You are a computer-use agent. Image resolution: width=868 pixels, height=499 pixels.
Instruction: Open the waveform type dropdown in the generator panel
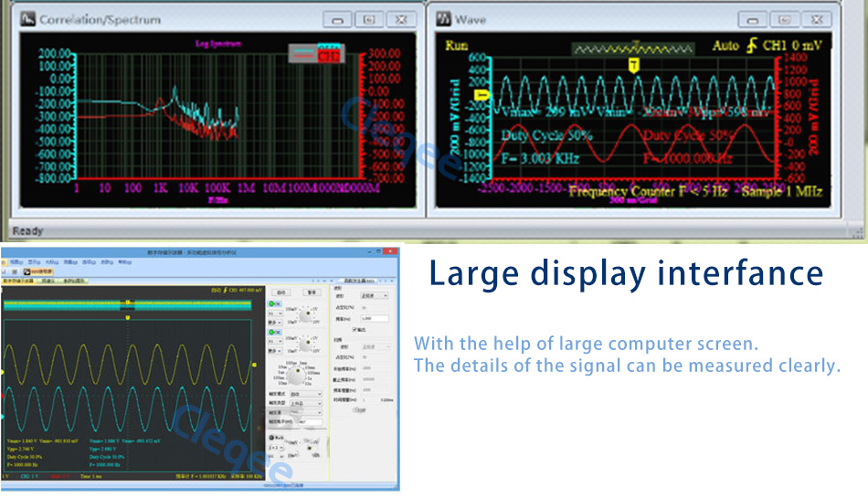[x=375, y=296]
